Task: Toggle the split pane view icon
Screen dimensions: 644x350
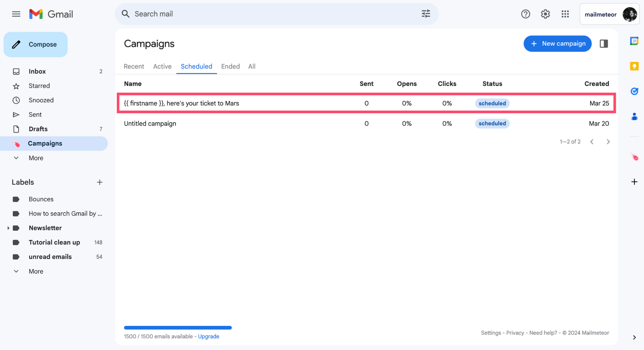Action: 604,44
